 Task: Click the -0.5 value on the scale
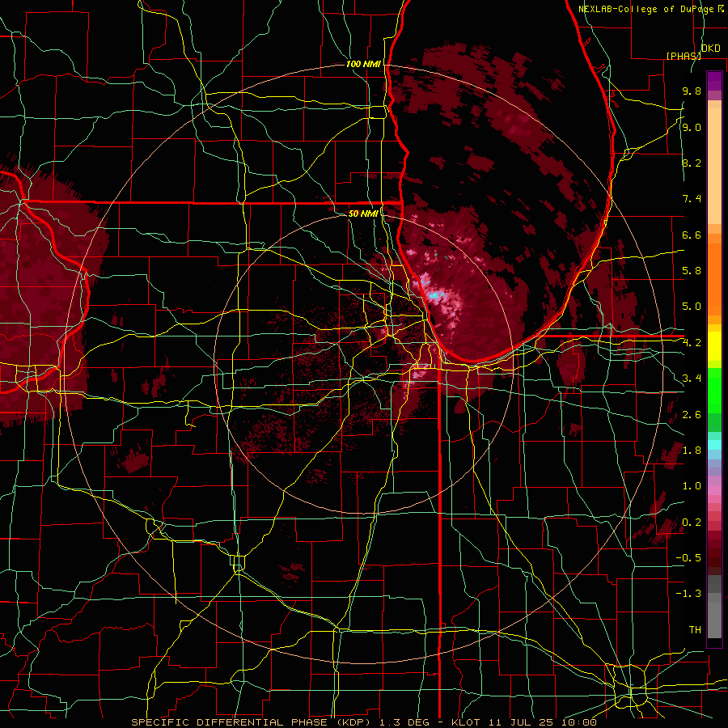[688, 558]
